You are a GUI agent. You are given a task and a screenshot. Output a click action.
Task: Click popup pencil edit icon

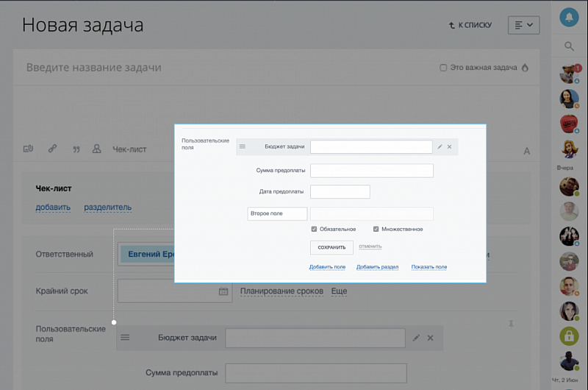coord(440,146)
